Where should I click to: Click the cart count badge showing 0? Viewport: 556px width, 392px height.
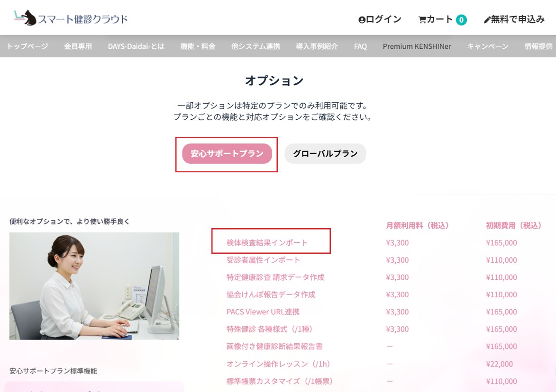461,20
